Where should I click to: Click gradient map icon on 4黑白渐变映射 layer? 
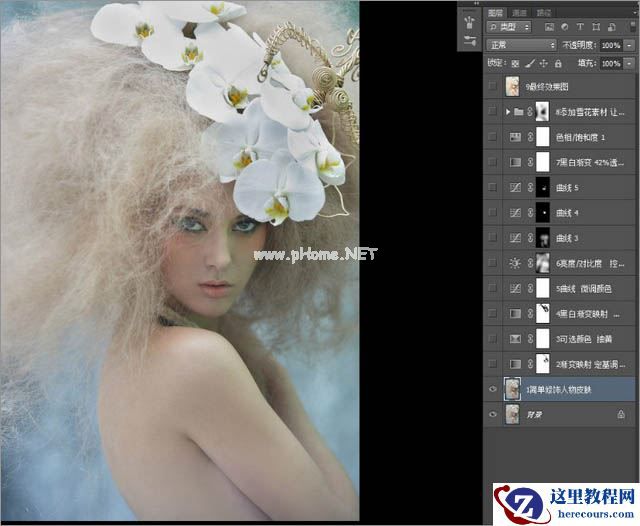515,313
